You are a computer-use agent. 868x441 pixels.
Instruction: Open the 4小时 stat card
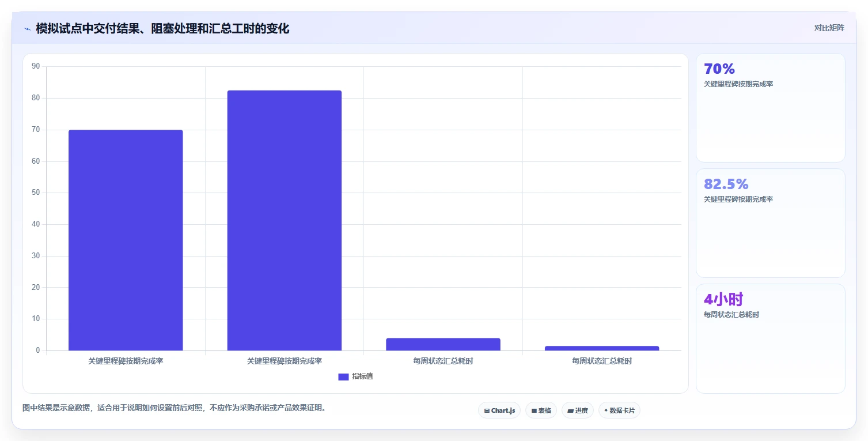(771, 338)
